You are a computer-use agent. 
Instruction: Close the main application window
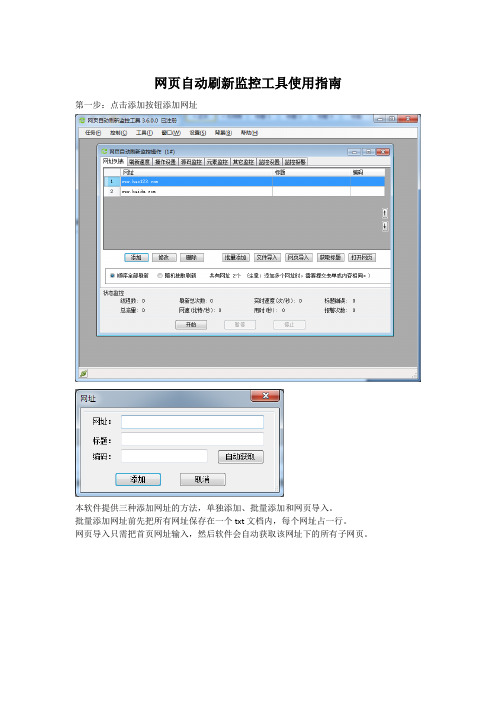(x=407, y=119)
